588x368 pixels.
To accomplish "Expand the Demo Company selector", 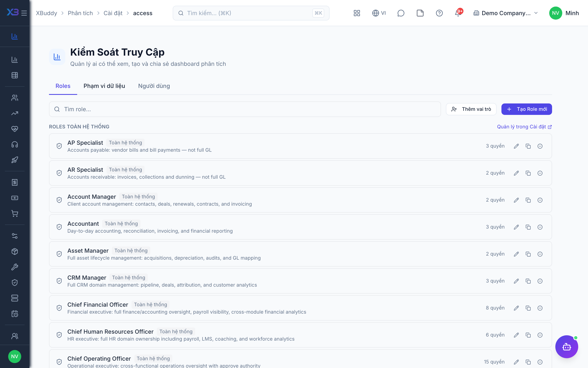I will point(505,13).
